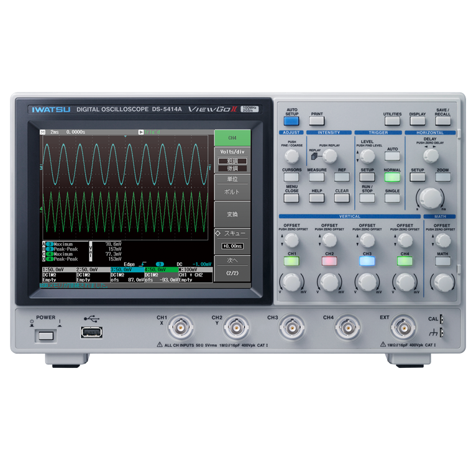Click the OFFSET knob above CH4

pos(405,240)
